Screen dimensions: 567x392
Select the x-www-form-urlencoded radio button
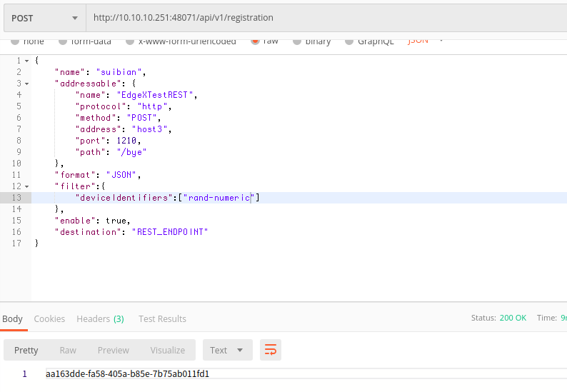(129, 41)
